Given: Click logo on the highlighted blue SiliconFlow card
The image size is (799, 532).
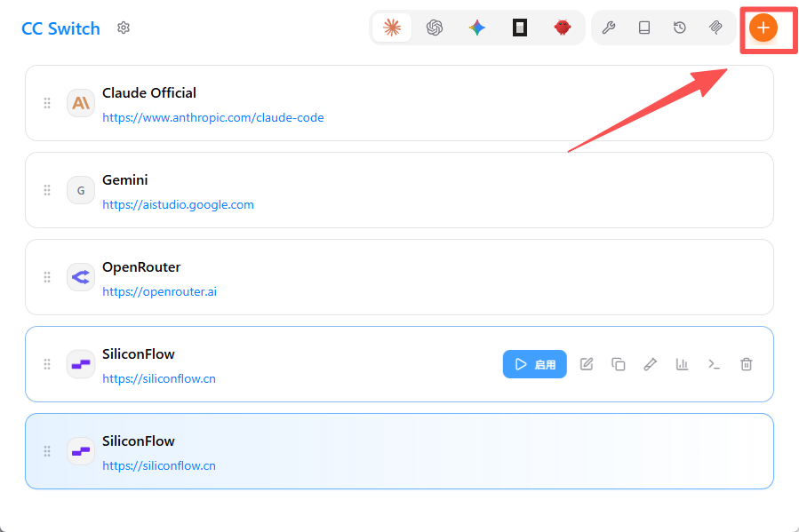Looking at the screenshot, I should tap(81, 451).
